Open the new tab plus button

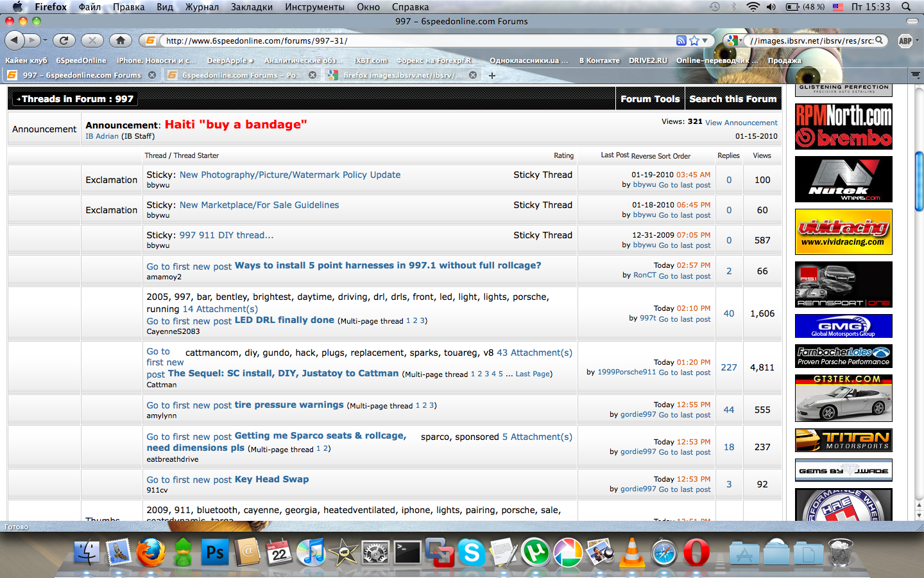492,75
